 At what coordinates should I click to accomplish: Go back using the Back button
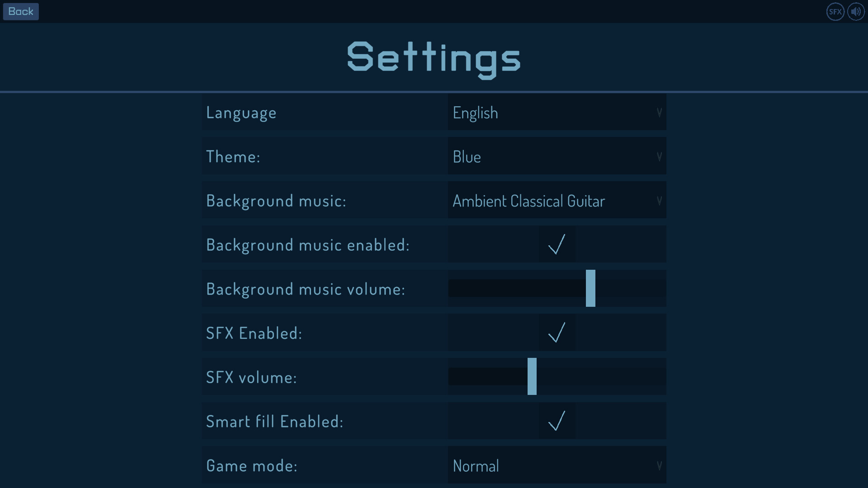(21, 12)
